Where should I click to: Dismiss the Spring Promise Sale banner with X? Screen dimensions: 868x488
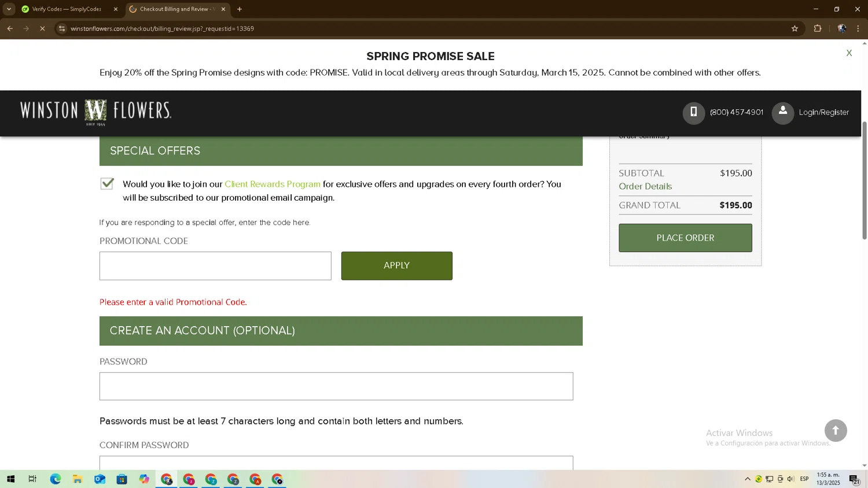[x=849, y=53]
